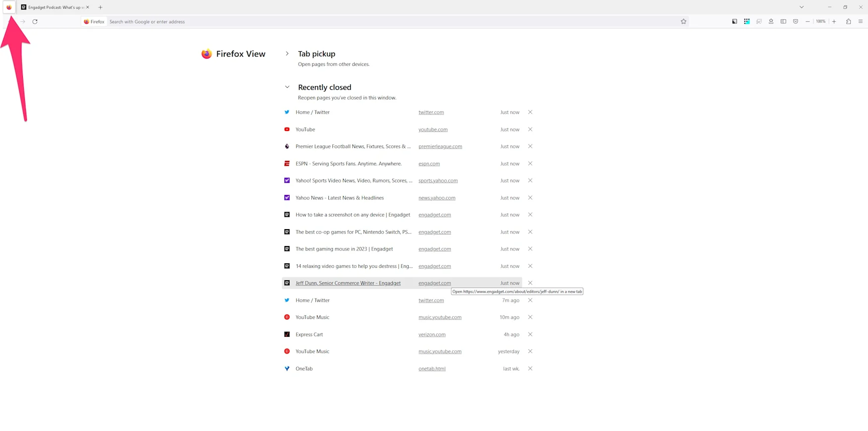Click the zoom in plus button

click(834, 22)
